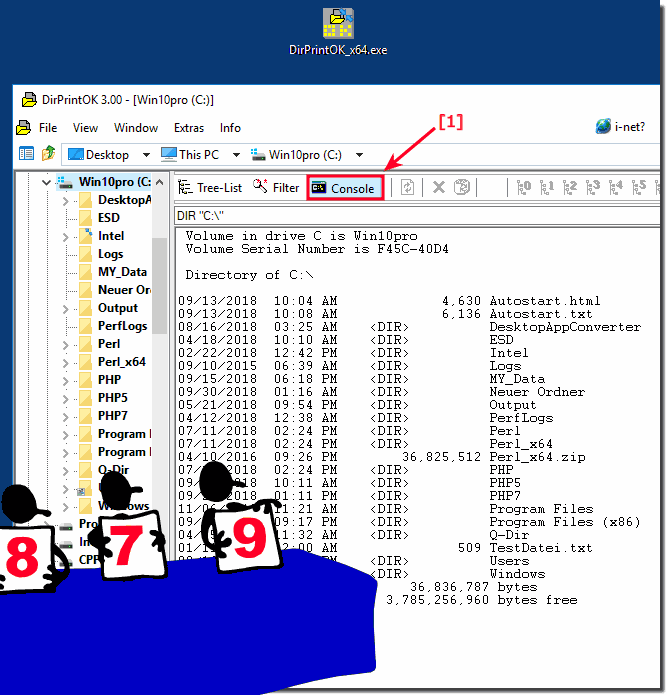Viewport: 667px width, 695px height.
Task: Click the This PC breadcrumb button
Action: point(190,154)
